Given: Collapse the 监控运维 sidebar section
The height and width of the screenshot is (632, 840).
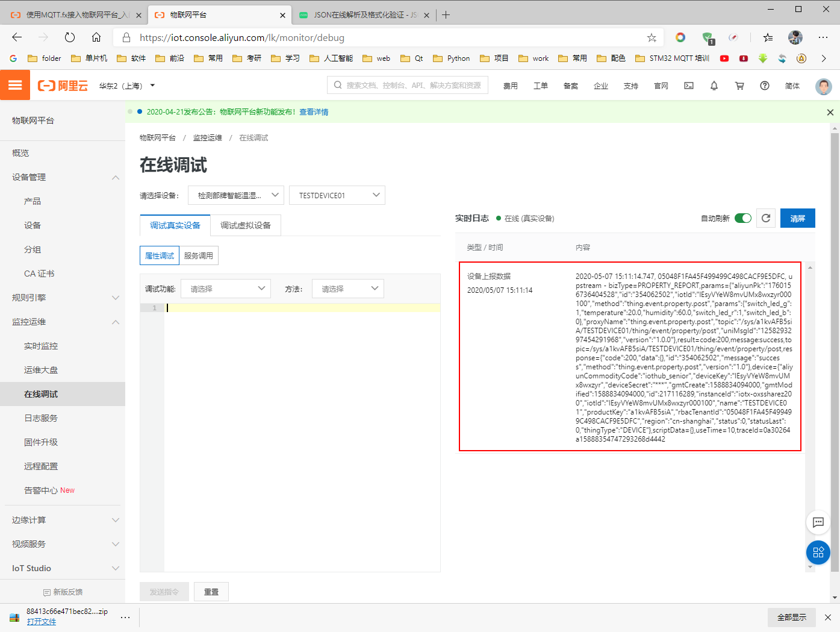Looking at the screenshot, I should pyautogui.click(x=116, y=322).
